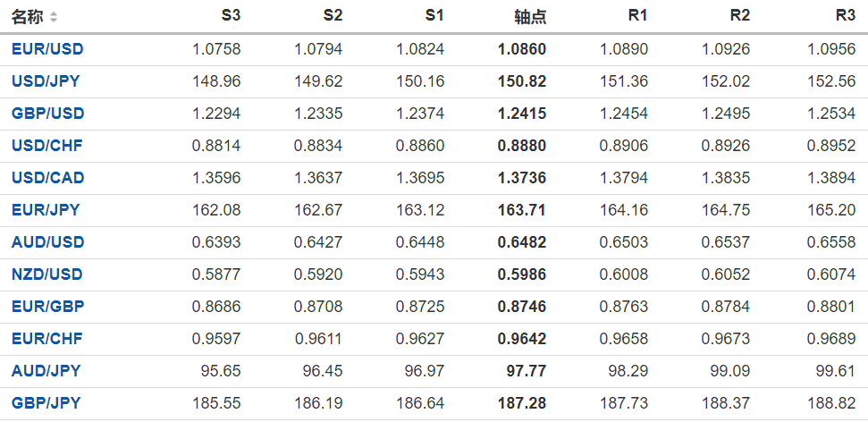The height and width of the screenshot is (422, 868).
Task: Open the GBP/JPY currency pair link
Action: (46, 403)
